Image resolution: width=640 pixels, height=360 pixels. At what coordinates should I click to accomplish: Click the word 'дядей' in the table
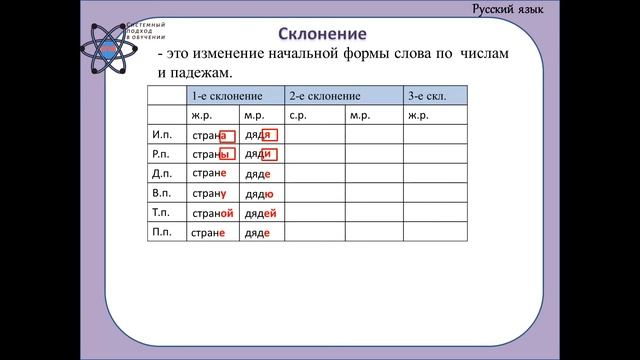coord(260,213)
